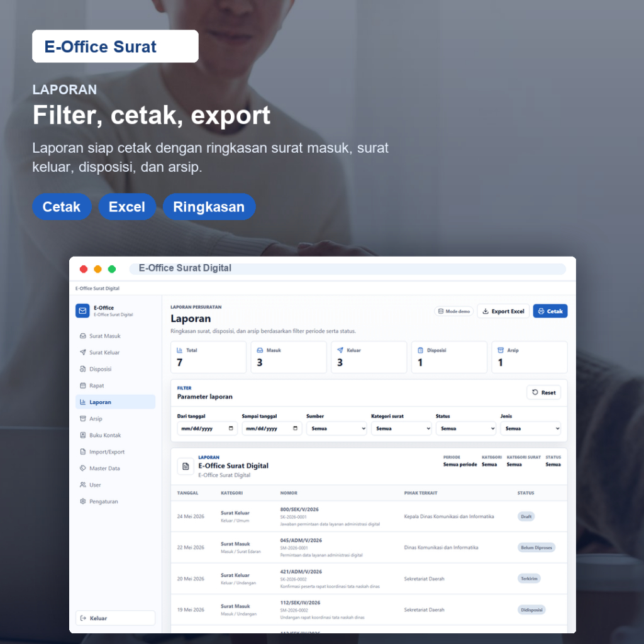Select Master Data tag icon
The height and width of the screenshot is (644, 644).
tap(82, 468)
